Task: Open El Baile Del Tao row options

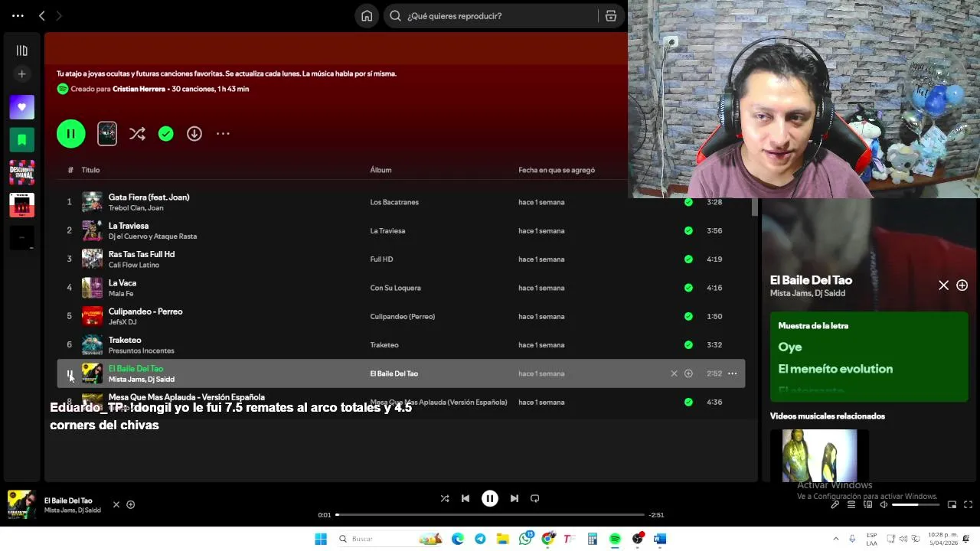Action: pos(732,373)
